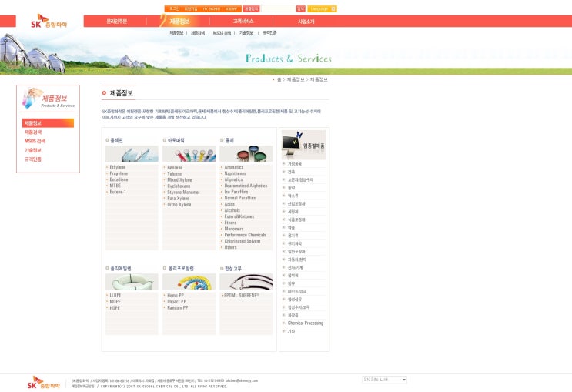The width and height of the screenshot is (572, 392).
Task: Click the home (홈) breadcrumb link
Action: [x=279, y=79]
